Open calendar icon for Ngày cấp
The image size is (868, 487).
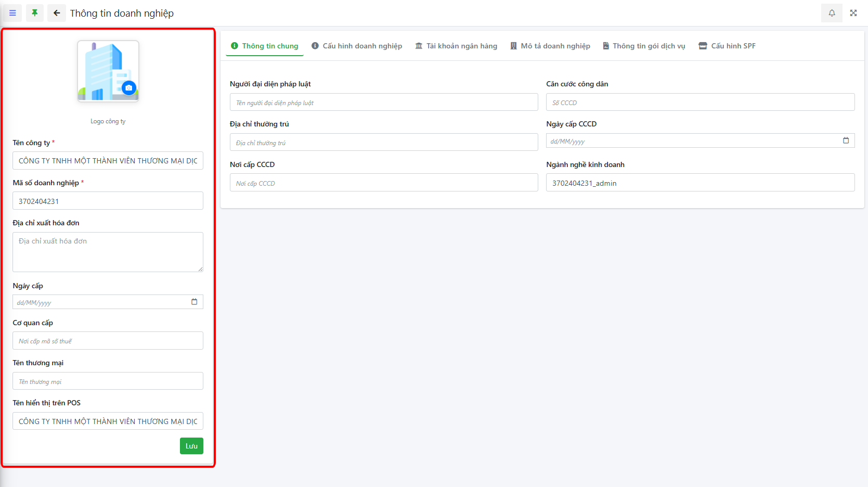194,302
